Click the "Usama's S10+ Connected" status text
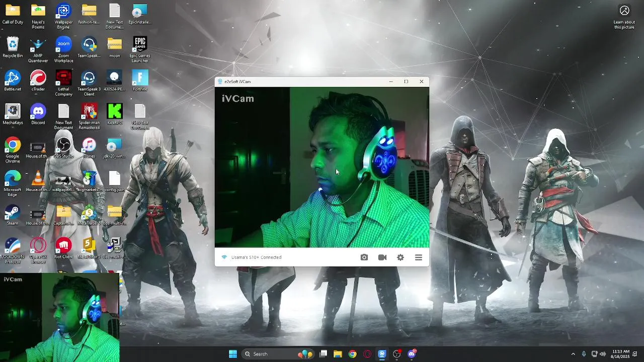Viewport: 644px width, 362px height. pyautogui.click(x=256, y=257)
